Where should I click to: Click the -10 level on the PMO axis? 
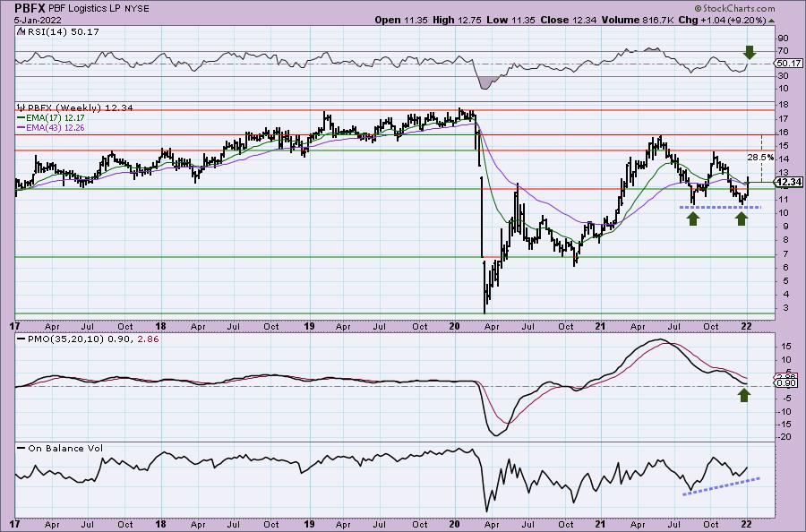[785, 411]
